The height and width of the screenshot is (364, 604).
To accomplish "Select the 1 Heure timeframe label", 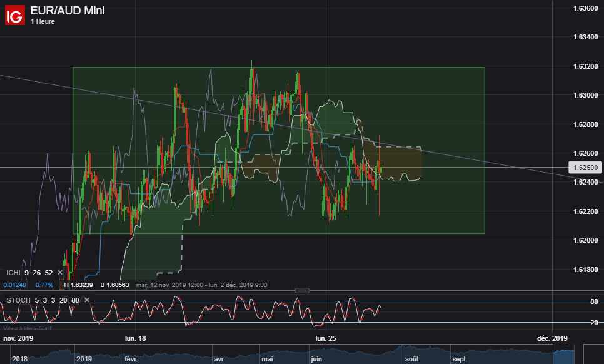I will tap(43, 21).
